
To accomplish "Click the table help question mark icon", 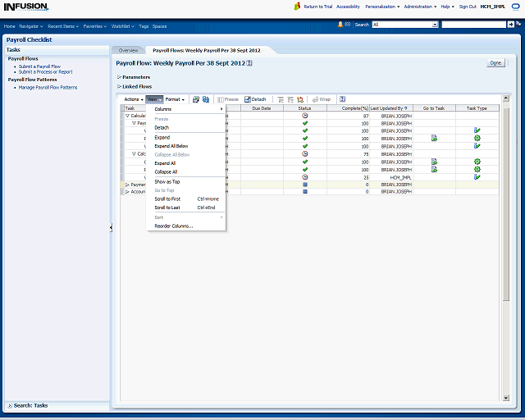I will (x=342, y=99).
